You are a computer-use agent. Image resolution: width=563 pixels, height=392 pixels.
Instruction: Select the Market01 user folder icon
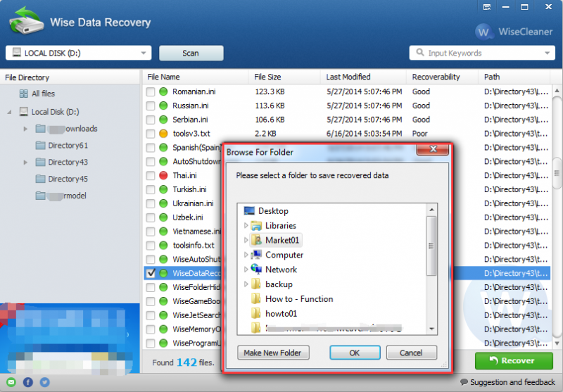click(256, 240)
